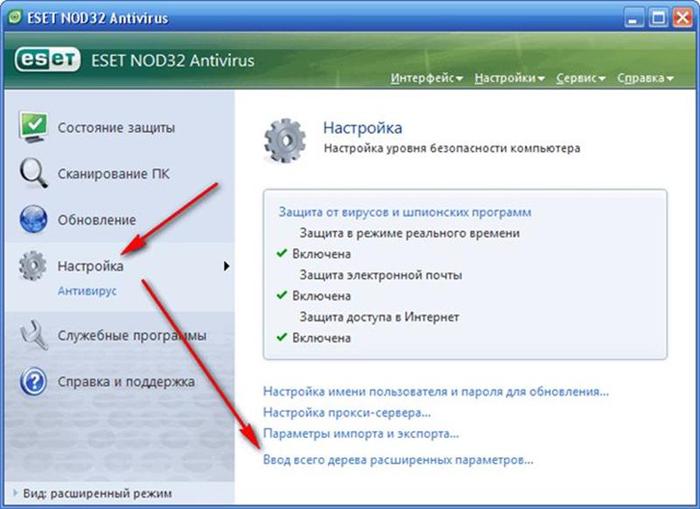Screen dimensions: 700x509
Task: Close the ESET NOD32 Antivirus window
Action: coord(683,18)
